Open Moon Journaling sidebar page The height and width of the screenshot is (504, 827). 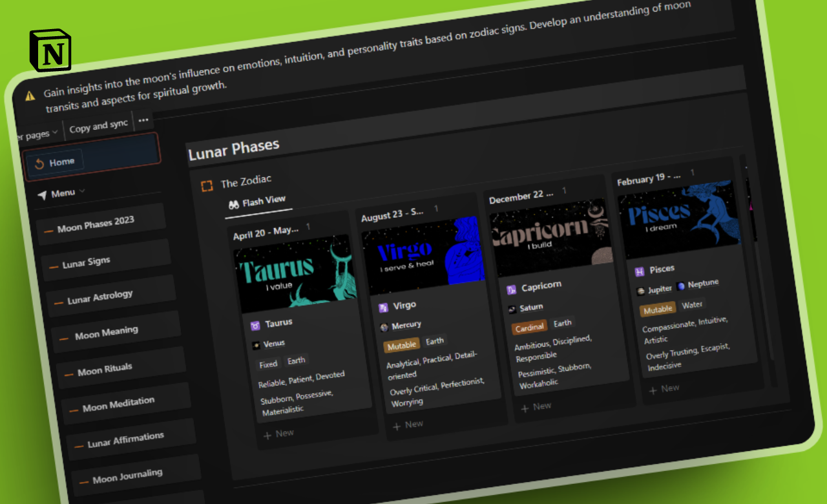(136, 475)
